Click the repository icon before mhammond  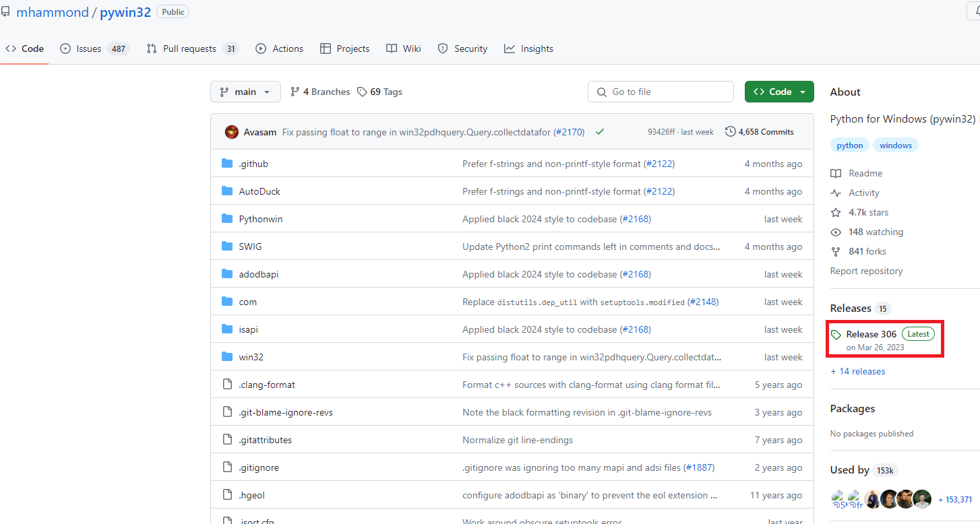[x=5, y=12]
